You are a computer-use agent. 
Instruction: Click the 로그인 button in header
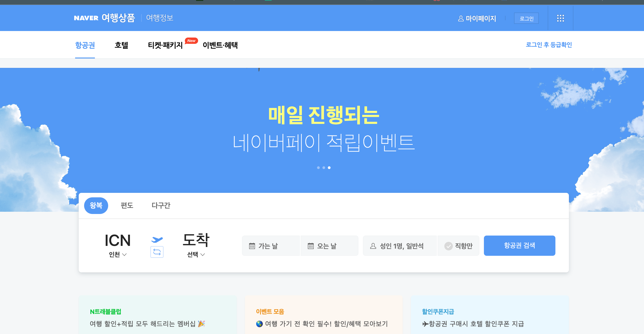click(526, 18)
